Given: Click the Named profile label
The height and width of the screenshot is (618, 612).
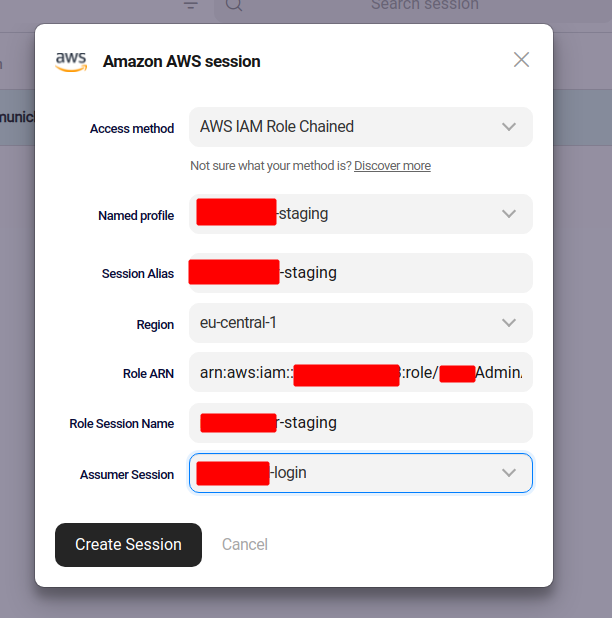Looking at the screenshot, I should click(x=136, y=216).
